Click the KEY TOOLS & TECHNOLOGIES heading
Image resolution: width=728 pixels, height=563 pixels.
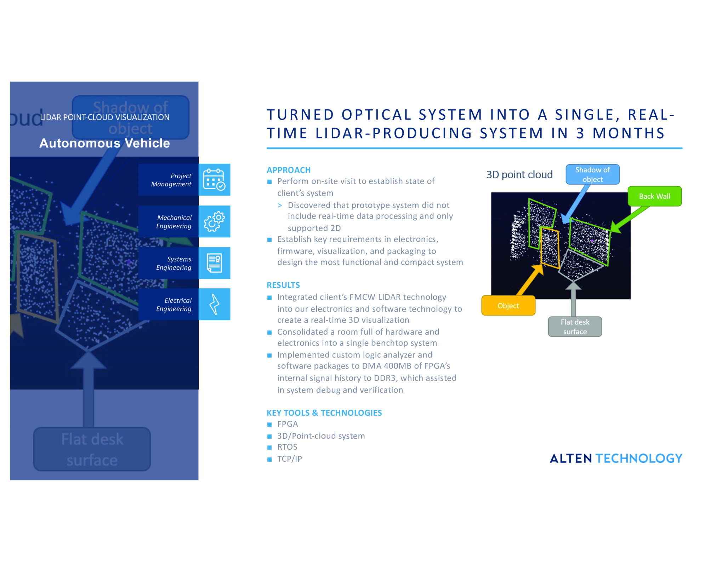pyautogui.click(x=324, y=413)
